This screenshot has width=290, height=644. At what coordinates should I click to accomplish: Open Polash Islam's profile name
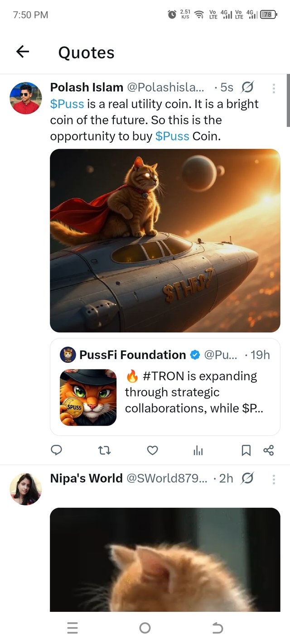tap(87, 87)
